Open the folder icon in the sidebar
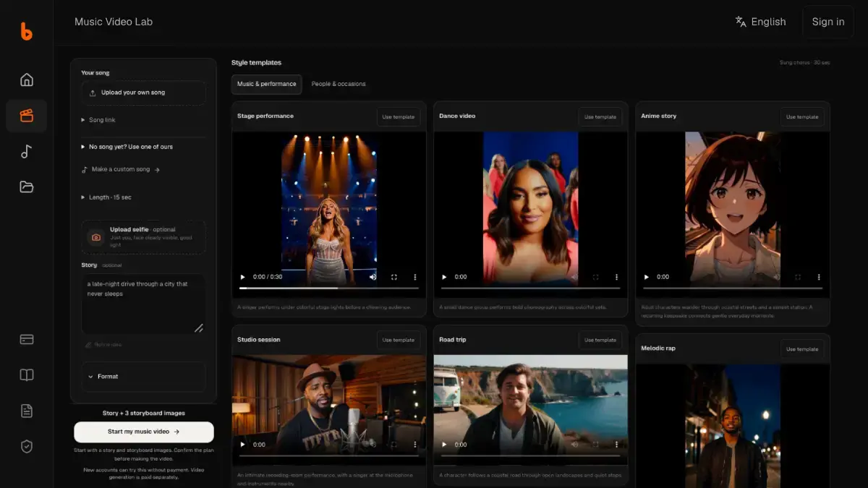The width and height of the screenshot is (868, 488). coord(27,187)
